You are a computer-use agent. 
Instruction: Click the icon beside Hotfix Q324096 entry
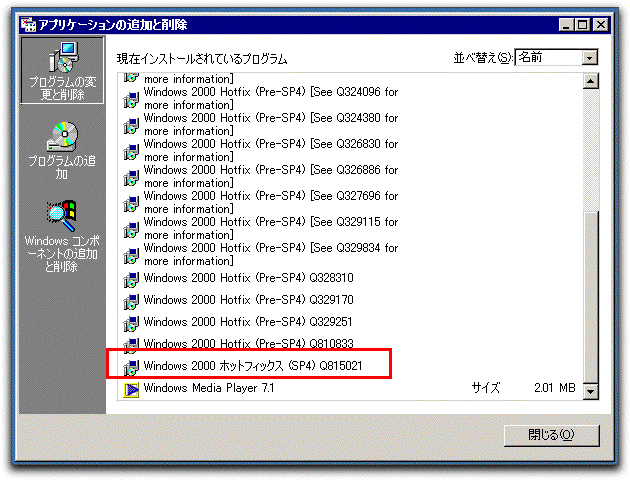(x=131, y=99)
